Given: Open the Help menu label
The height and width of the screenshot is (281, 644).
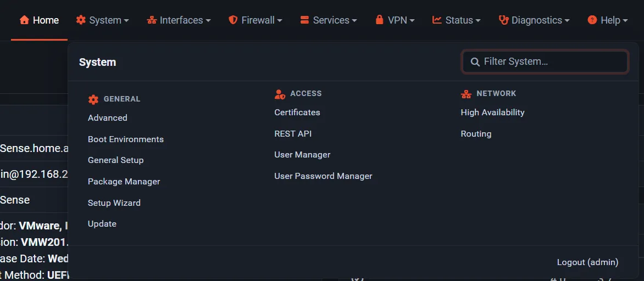Looking at the screenshot, I should coord(610,20).
